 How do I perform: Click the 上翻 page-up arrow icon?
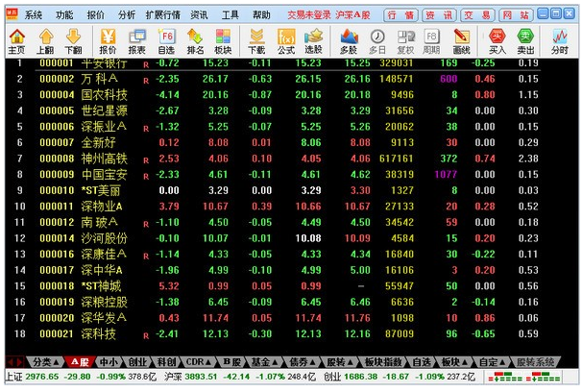coord(45,41)
